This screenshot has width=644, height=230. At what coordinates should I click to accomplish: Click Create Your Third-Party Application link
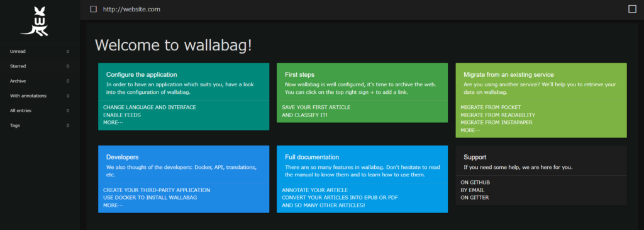coord(157,190)
